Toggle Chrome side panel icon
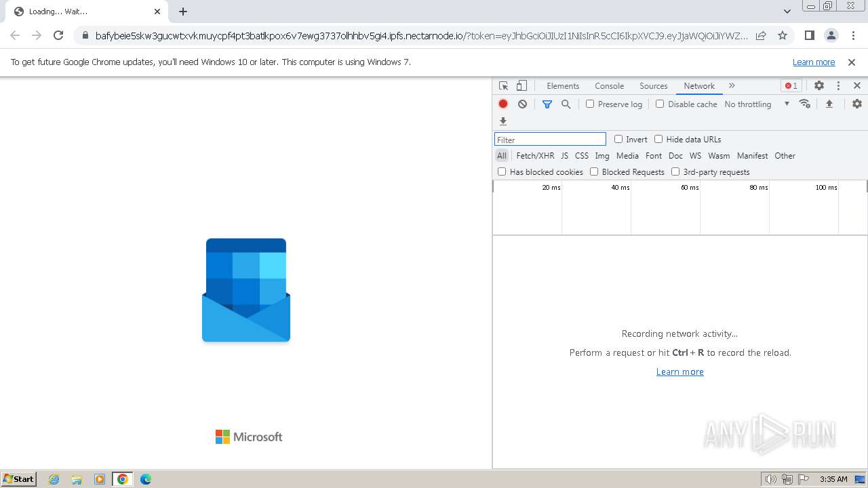Image resolution: width=868 pixels, height=488 pixels. 809,35
